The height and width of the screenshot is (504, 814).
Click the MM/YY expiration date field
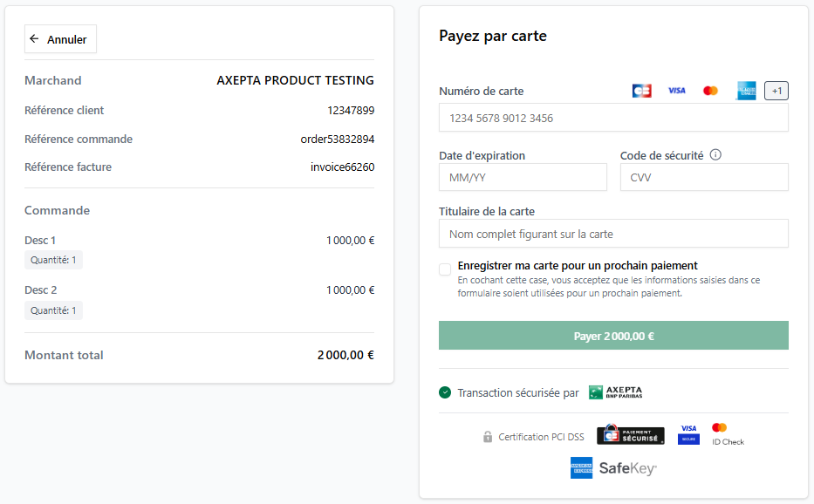[523, 177]
